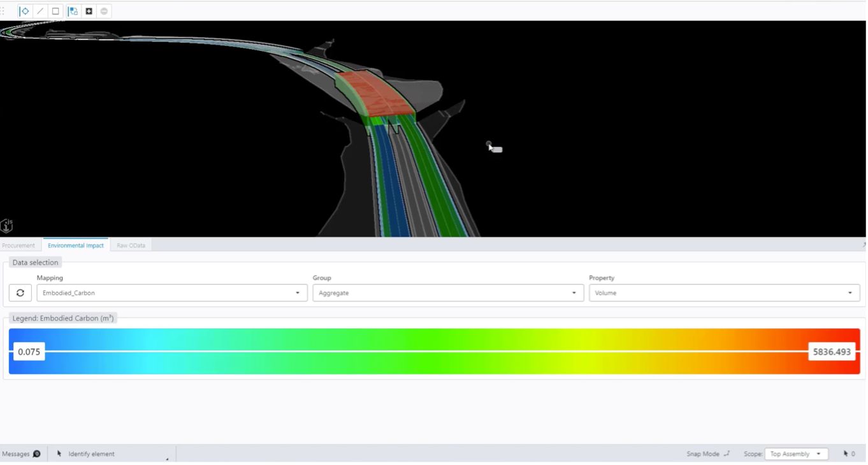Click the add (+) toolbar icon
868x465 pixels.
point(89,10)
